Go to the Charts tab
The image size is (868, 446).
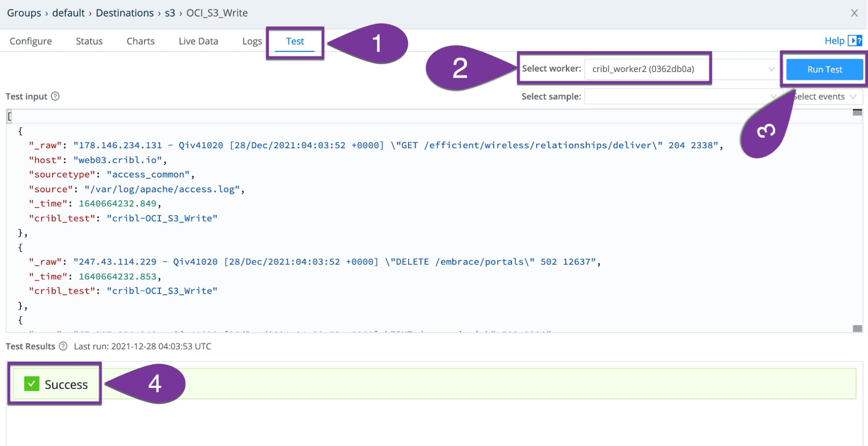tap(140, 41)
